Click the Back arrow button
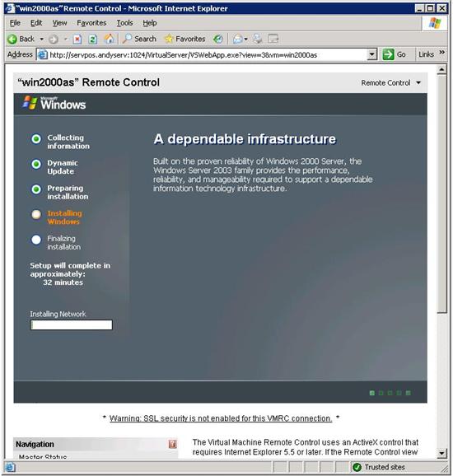Screen dimensions: 453x476 coord(21,39)
